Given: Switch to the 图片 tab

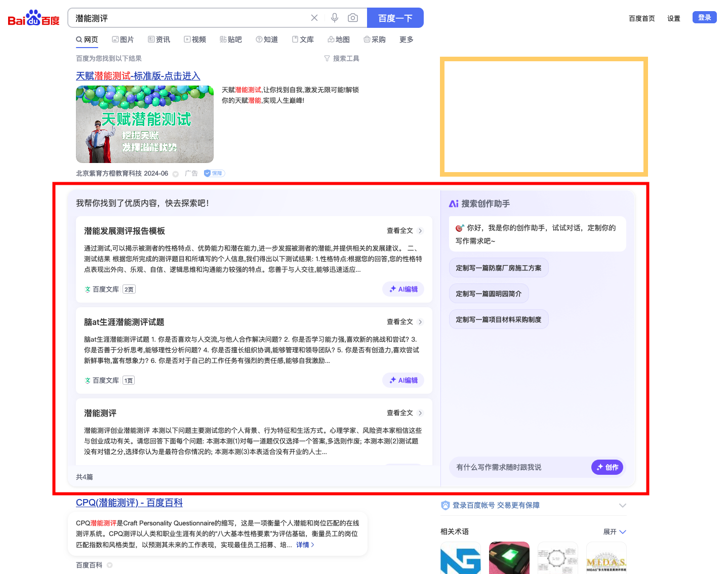Looking at the screenshot, I should click(x=123, y=39).
